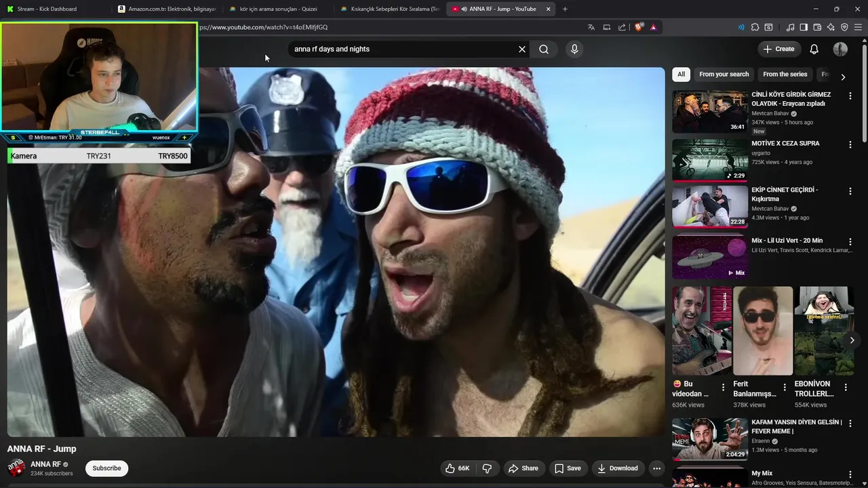Show more filter chips with right arrow
868x488 pixels.
[843, 77]
